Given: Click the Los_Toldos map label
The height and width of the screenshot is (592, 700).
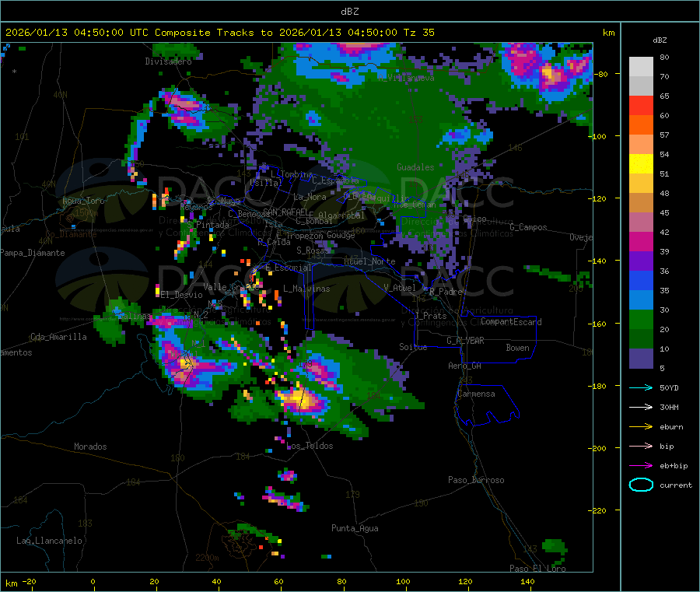Looking at the screenshot, I should click(310, 446).
